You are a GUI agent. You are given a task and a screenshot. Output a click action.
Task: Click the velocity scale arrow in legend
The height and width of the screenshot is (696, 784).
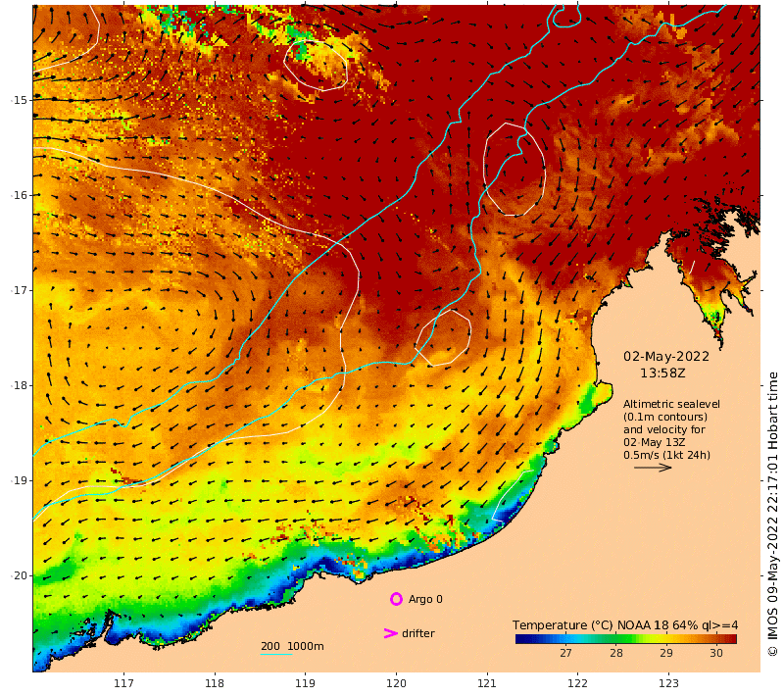pos(653,468)
